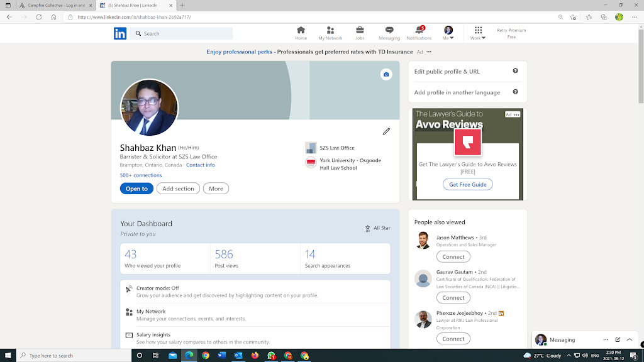Open the Messaging overlay options ellipsis
Image resolution: width=644 pixels, height=362 pixels.
606,340
